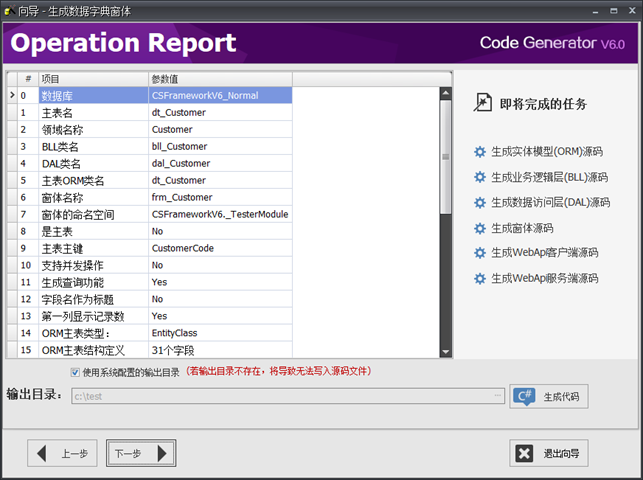The height and width of the screenshot is (480, 643).
Task: Click gear icon beside 生成数据访问层(DAL)源码
Action: [x=480, y=203]
